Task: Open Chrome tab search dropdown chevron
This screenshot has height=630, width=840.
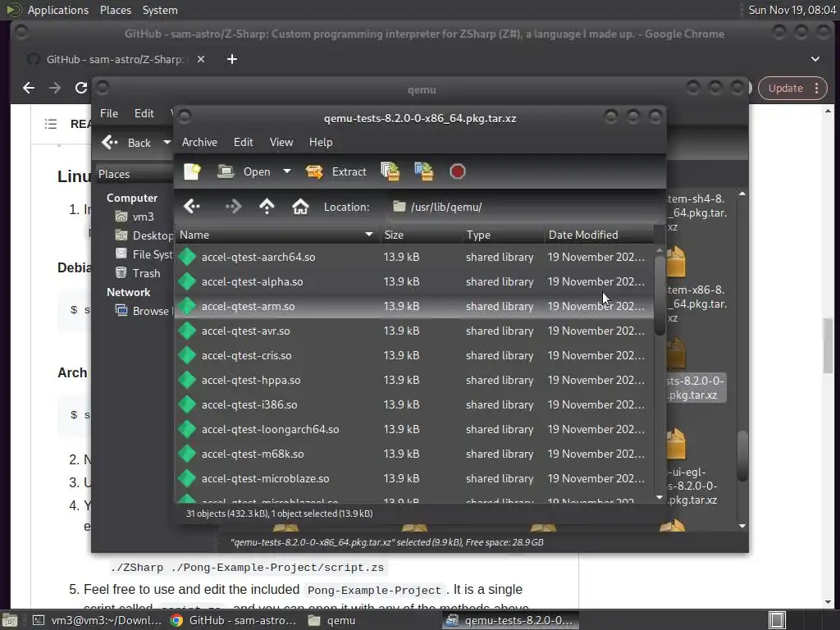Action: pyautogui.click(x=815, y=59)
